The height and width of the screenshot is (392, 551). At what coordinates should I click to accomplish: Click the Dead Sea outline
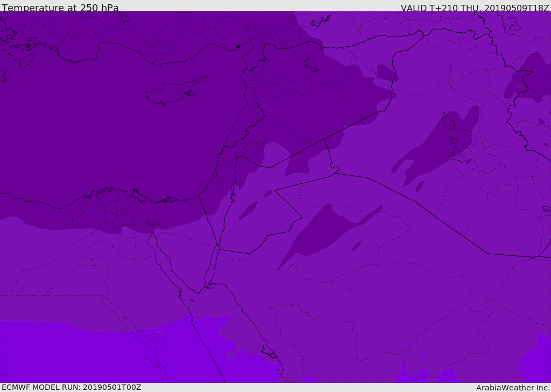pos(234,191)
